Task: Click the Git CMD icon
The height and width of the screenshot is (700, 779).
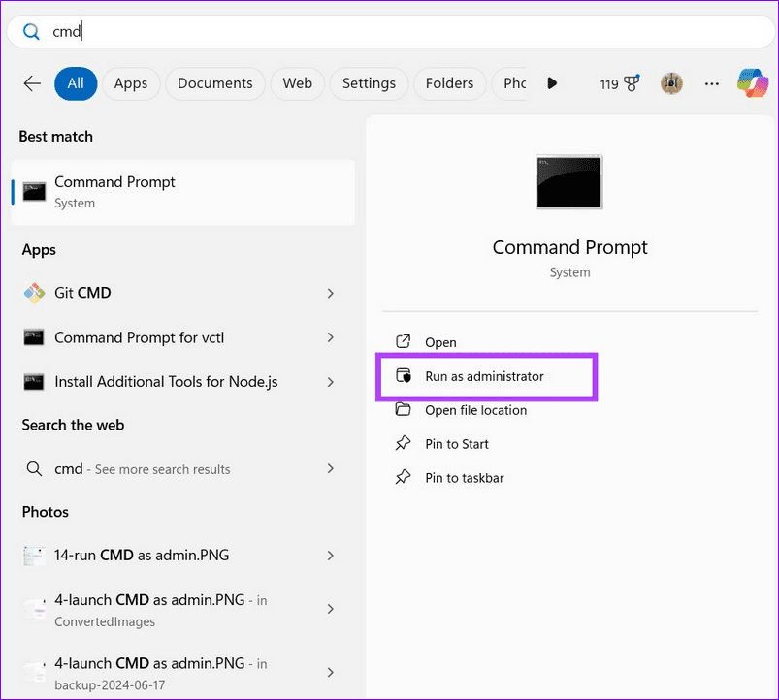Action: pyautogui.click(x=34, y=292)
